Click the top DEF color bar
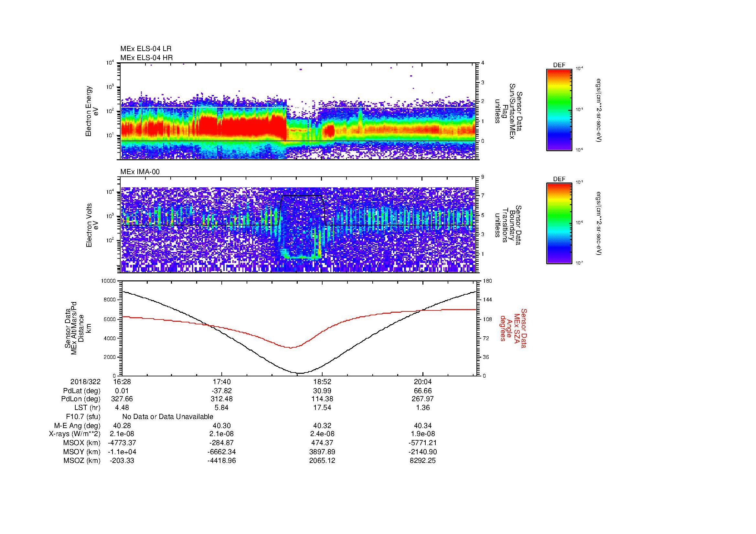This screenshot has width=756, height=534. (559, 110)
